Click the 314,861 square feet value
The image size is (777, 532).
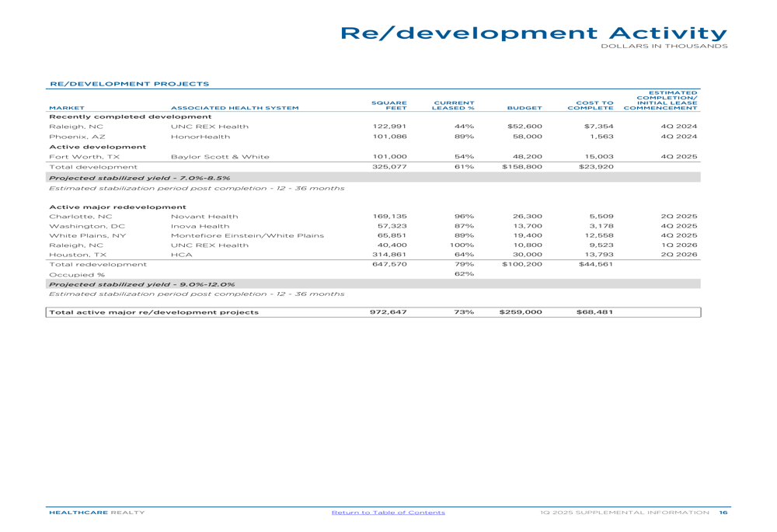click(389, 255)
